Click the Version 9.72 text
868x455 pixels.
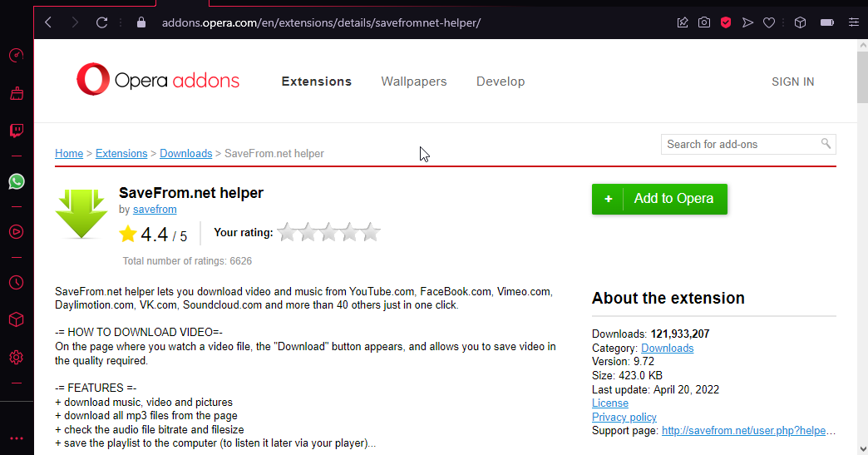pos(623,362)
